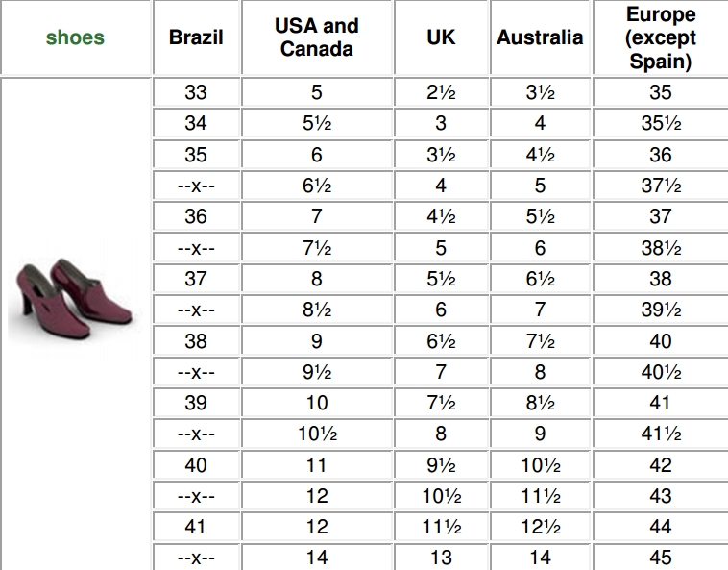Select USA size 10½ cell
This screenshot has height=570, width=728.
pyautogui.click(x=317, y=434)
